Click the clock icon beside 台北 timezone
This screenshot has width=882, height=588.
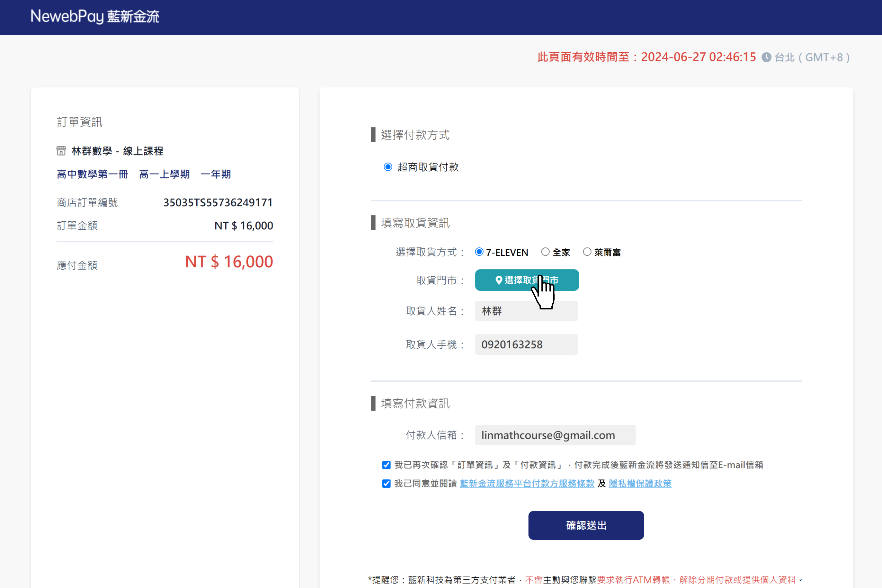point(767,58)
